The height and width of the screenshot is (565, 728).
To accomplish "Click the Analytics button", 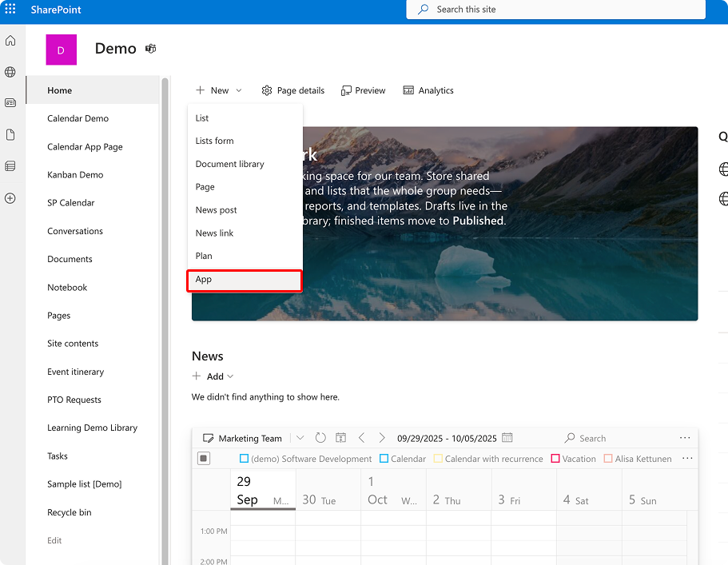I will tap(428, 91).
